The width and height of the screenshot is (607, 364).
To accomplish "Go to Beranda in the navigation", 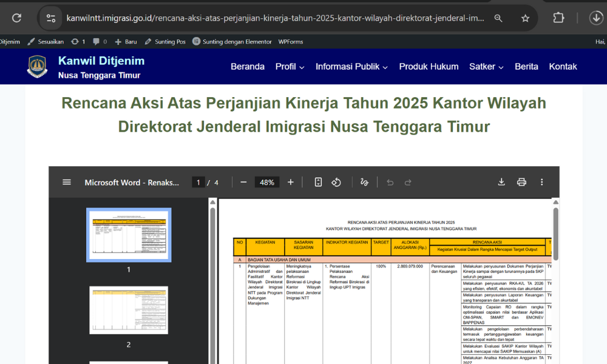I will click(x=248, y=67).
